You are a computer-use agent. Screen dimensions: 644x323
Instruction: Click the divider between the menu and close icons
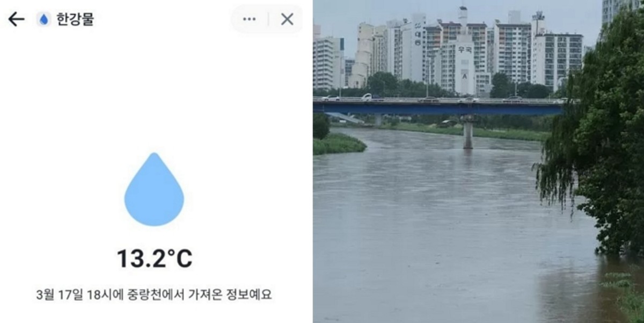tap(268, 19)
